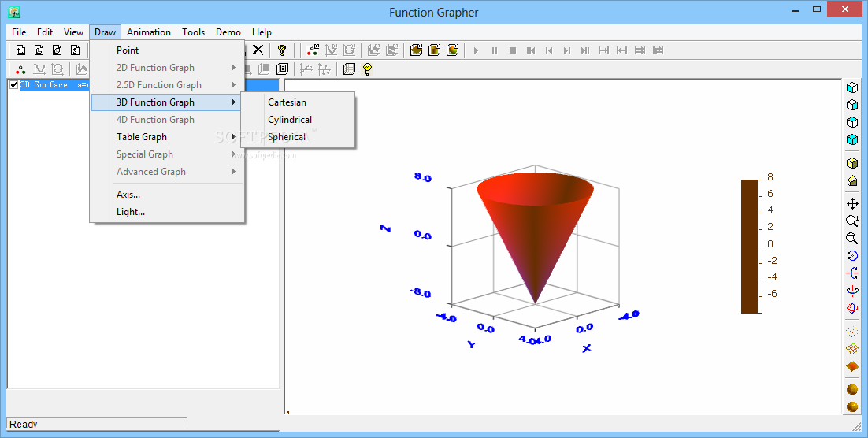
Task: Start animation with the Play button
Action: [x=476, y=50]
